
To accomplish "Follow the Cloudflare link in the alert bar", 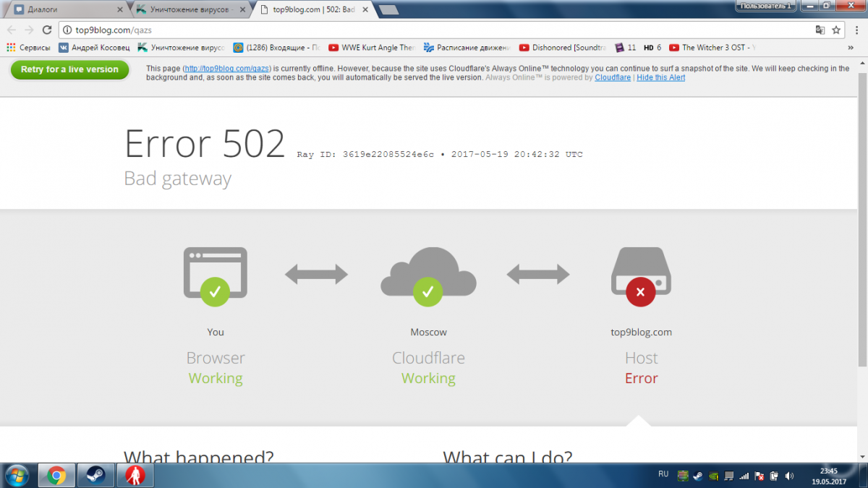I will (x=613, y=77).
